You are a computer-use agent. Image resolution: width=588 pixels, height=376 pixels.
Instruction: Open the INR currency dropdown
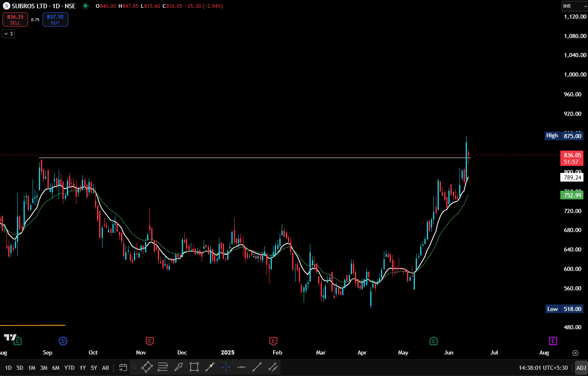(x=574, y=6)
